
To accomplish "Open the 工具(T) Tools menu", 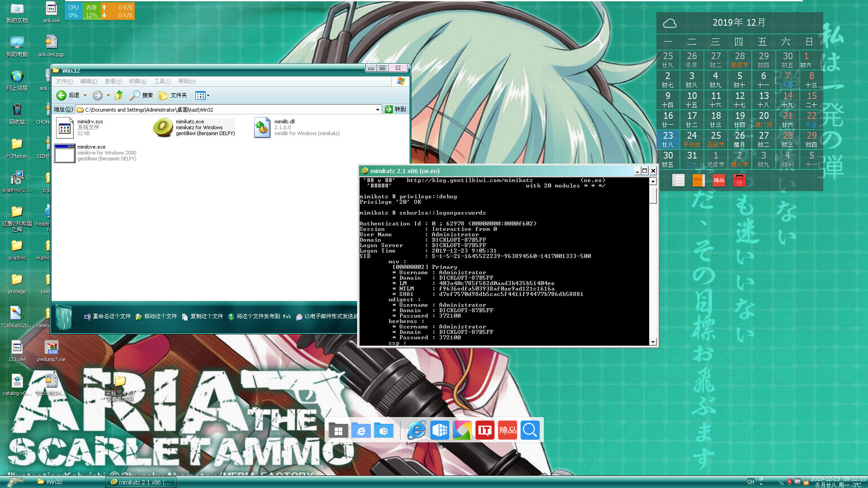I will (x=162, y=81).
